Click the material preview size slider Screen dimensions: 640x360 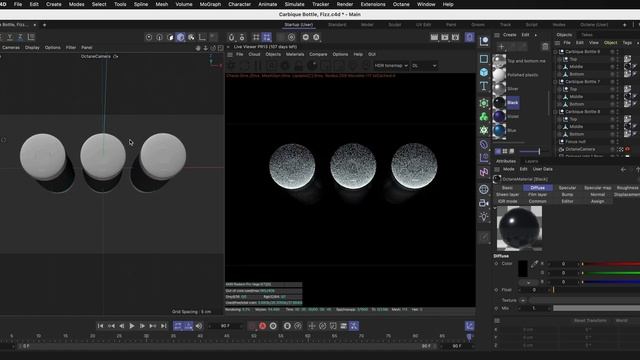point(530,151)
